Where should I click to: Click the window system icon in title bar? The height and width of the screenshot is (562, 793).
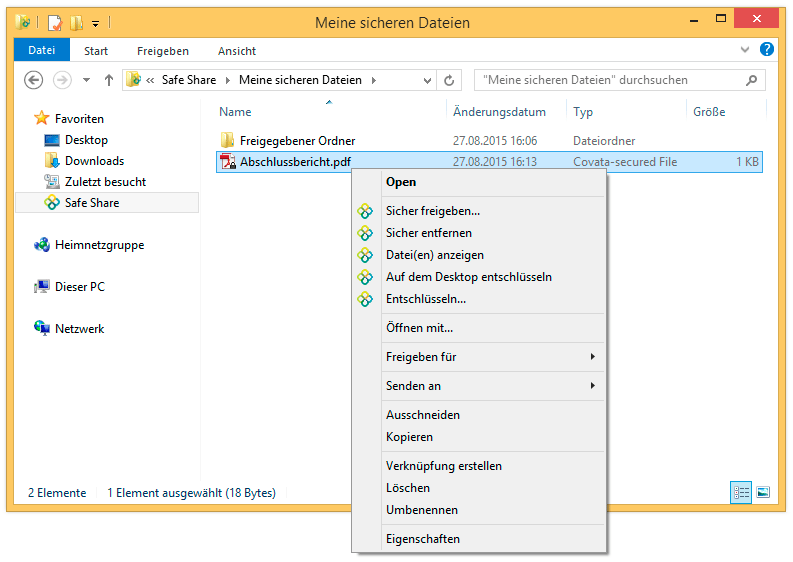pos(23,22)
